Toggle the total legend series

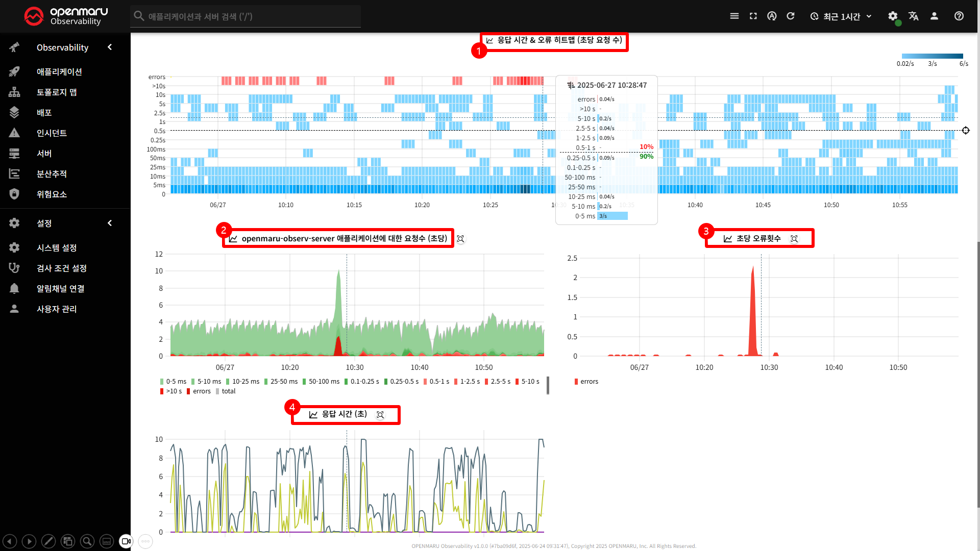coord(226,391)
